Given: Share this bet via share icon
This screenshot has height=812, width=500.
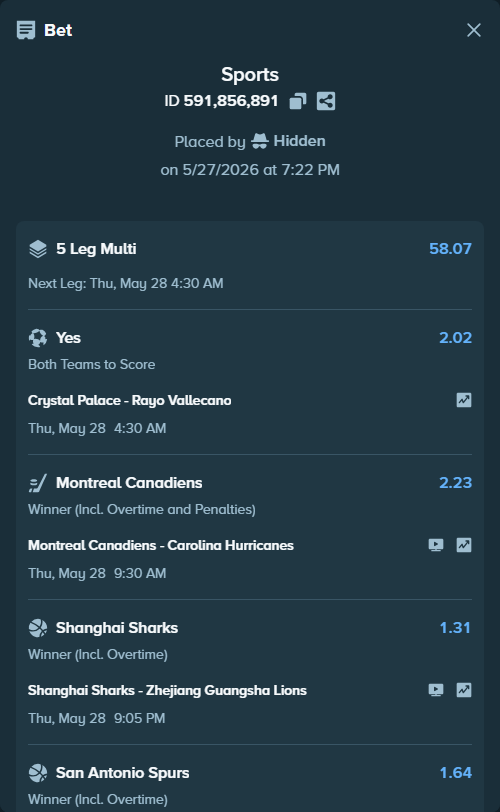Looking at the screenshot, I should click(326, 101).
